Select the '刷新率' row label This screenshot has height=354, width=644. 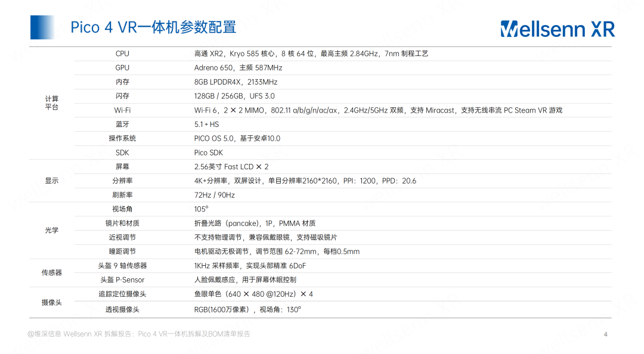pyautogui.click(x=122, y=195)
